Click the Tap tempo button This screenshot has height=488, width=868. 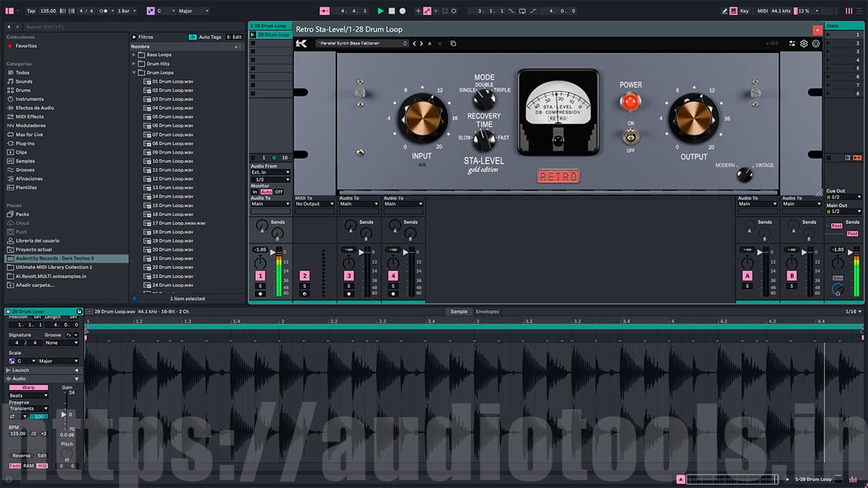pyautogui.click(x=30, y=11)
